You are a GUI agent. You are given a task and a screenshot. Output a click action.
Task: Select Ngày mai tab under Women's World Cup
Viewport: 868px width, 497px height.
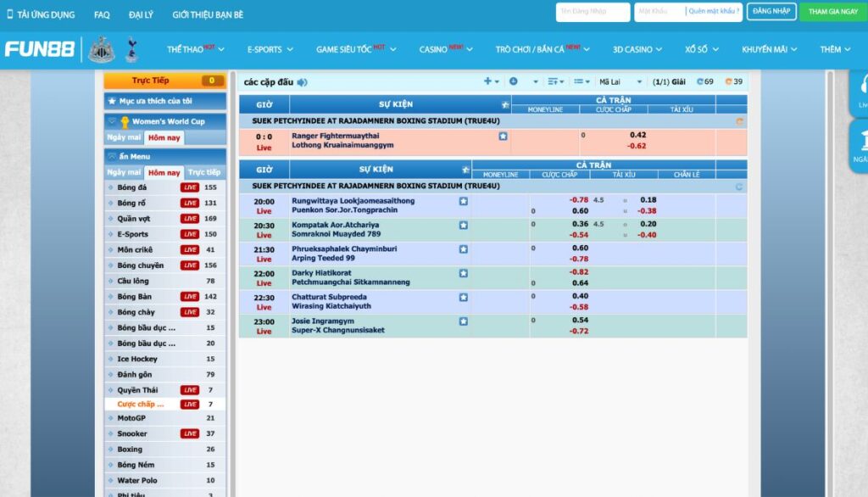click(124, 137)
